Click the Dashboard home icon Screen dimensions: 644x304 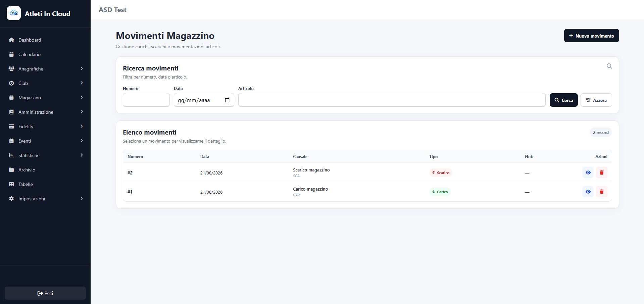coord(11,40)
